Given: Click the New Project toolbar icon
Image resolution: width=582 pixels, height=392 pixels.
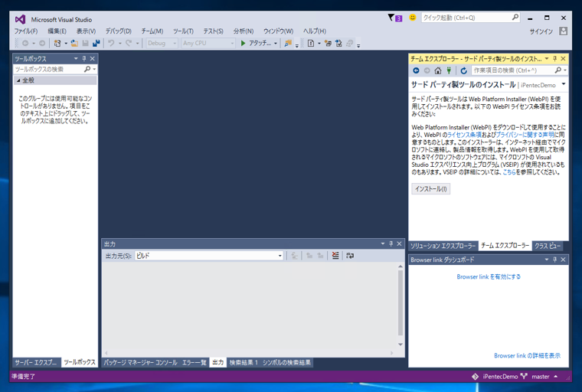Looking at the screenshot, I should coord(57,44).
